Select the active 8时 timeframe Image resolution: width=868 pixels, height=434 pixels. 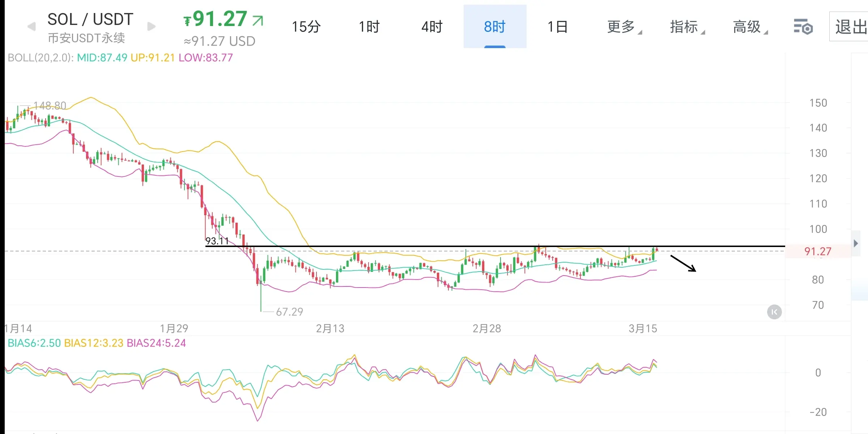pos(495,27)
